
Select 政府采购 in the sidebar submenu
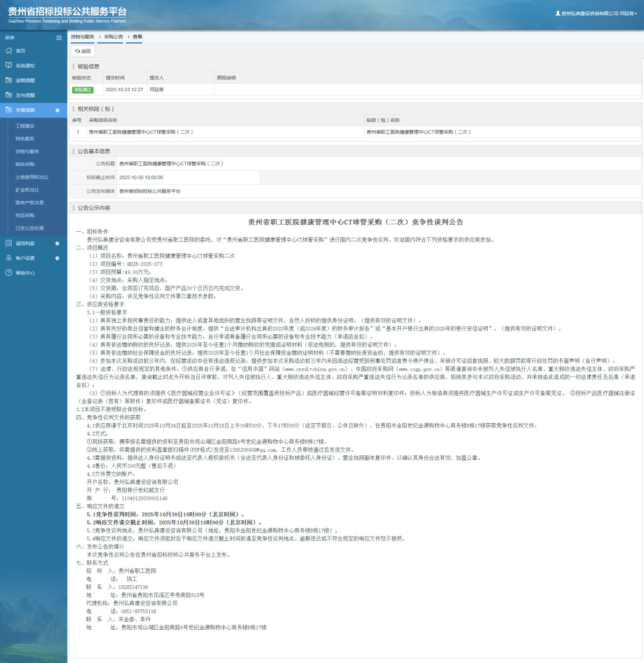(25, 164)
